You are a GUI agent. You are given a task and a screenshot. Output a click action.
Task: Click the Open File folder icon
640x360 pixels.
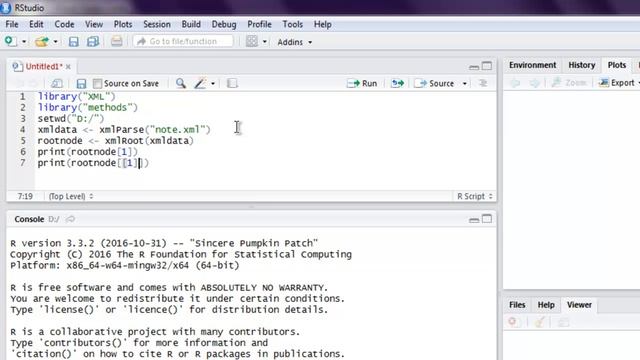42,41
